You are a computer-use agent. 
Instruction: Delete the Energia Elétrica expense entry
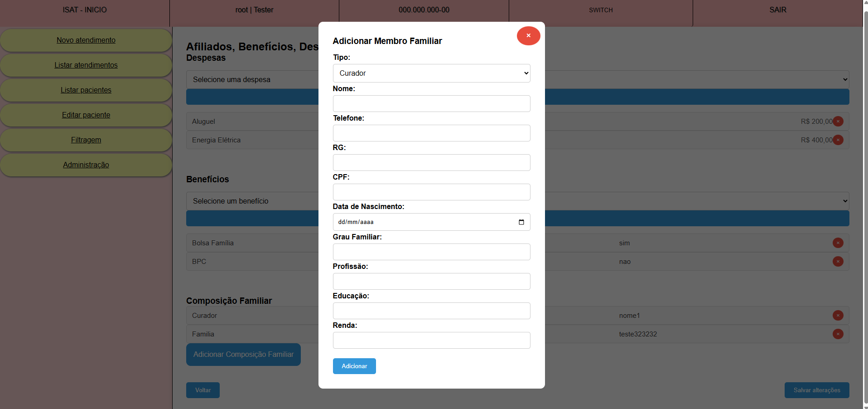tap(838, 140)
